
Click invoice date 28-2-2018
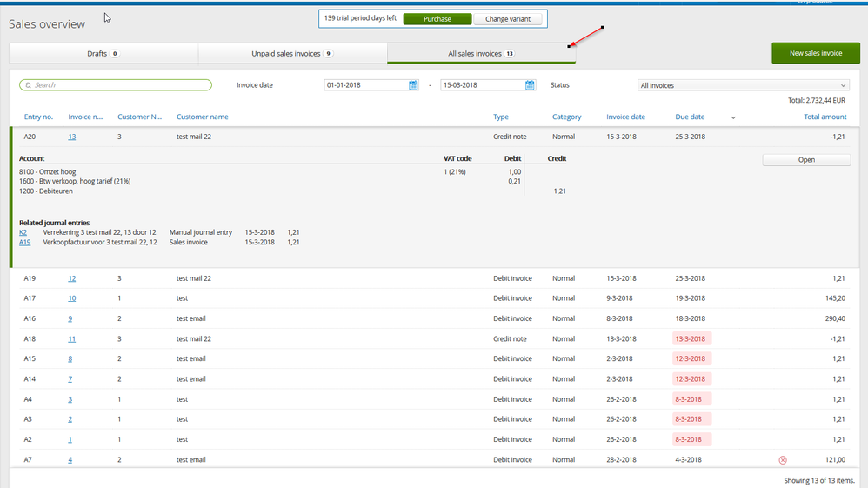(x=621, y=460)
